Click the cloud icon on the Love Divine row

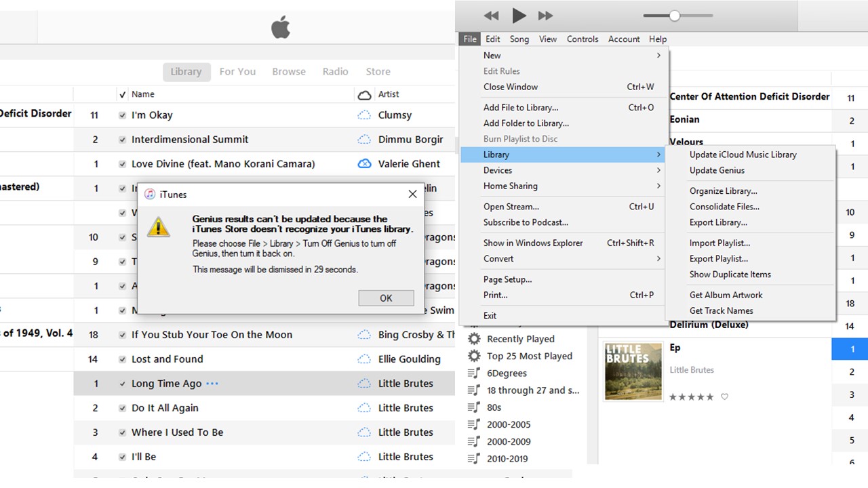click(x=364, y=164)
